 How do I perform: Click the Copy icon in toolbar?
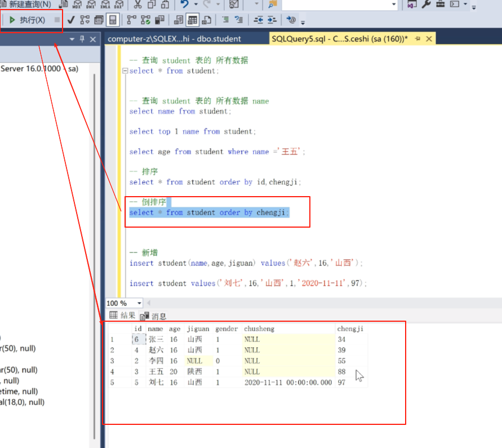coord(152,4)
